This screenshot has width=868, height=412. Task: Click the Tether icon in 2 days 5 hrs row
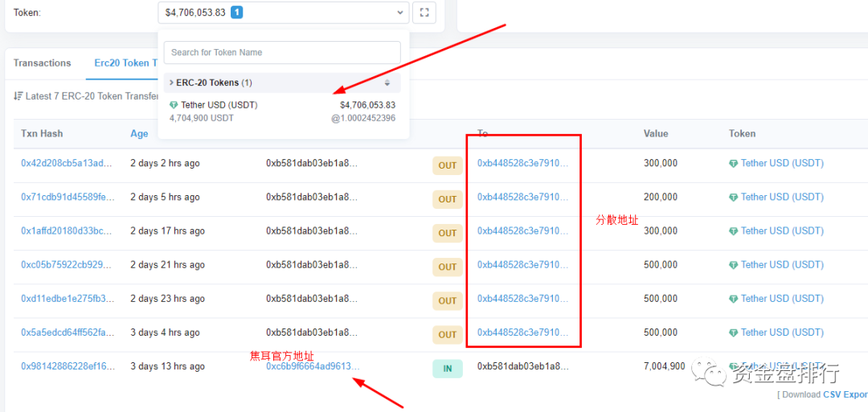point(734,198)
